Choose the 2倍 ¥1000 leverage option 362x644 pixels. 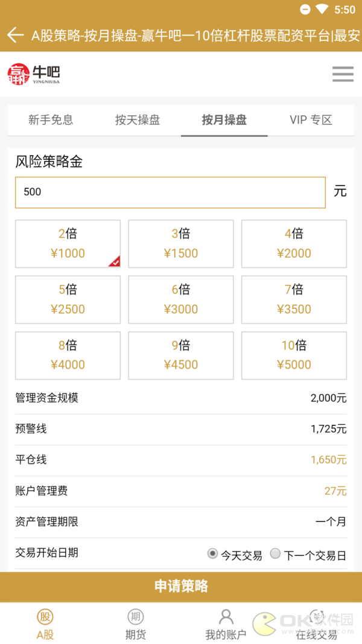pos(68,244)
